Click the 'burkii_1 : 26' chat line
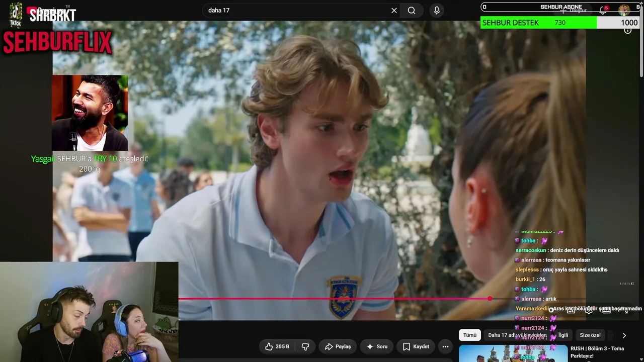 tap(530, 280)
